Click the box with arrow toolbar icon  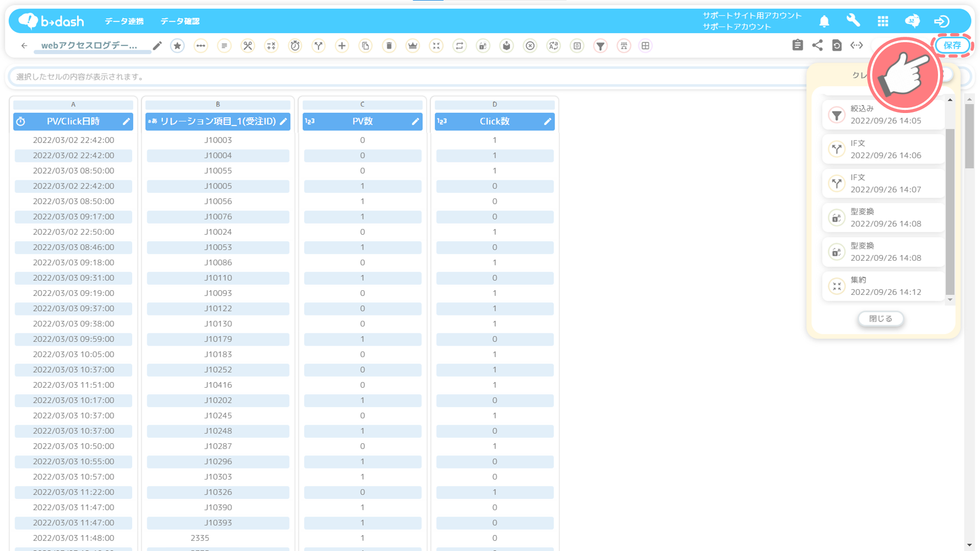(x=507, y=46)
